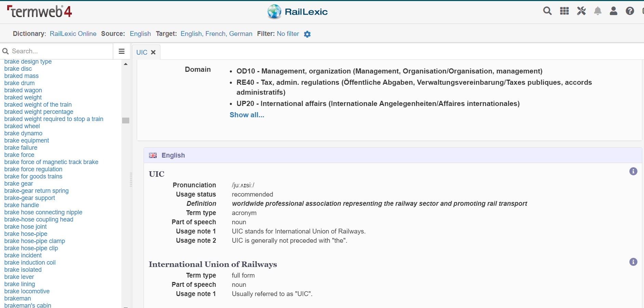Open term 'brake equipment'

point(27,140)
